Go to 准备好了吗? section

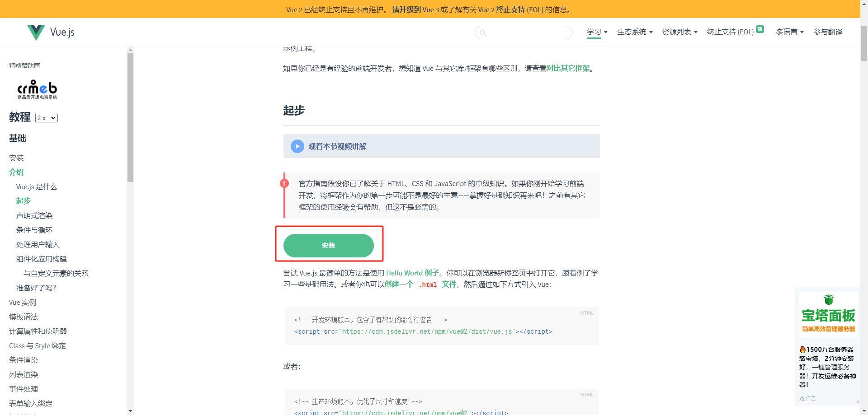[x=36, y=288]
